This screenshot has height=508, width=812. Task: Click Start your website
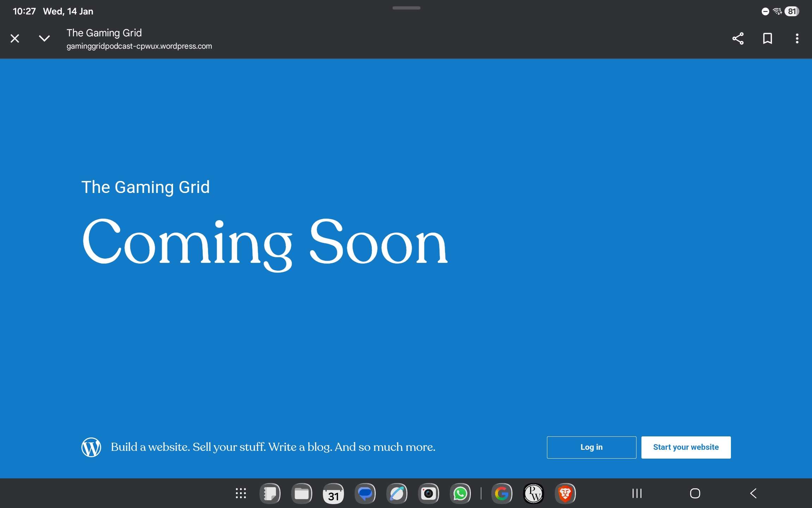coord(686,447)
